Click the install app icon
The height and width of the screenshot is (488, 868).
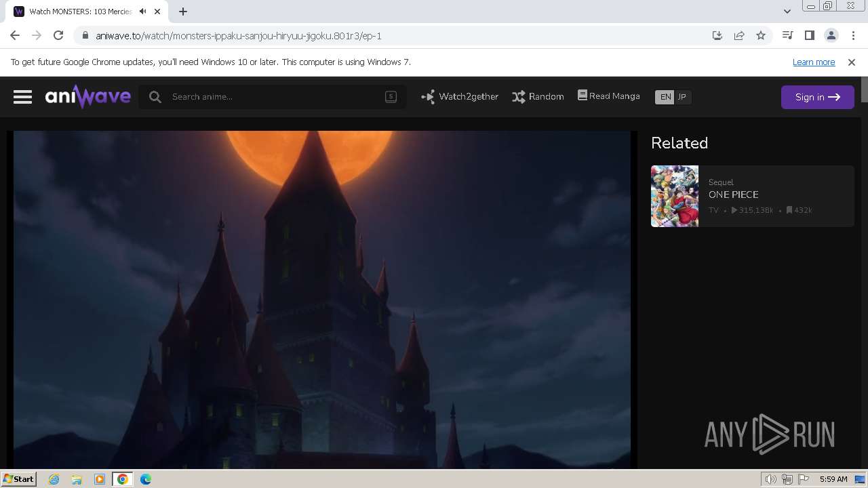click(x=717, y=35)
